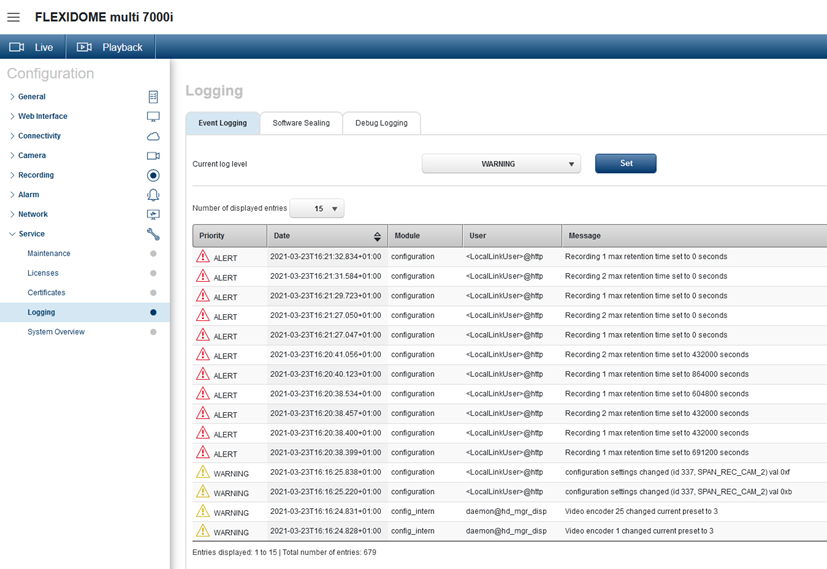The image size is (827, 569).
Task: Open the Maintenance page
Action: 49,254
